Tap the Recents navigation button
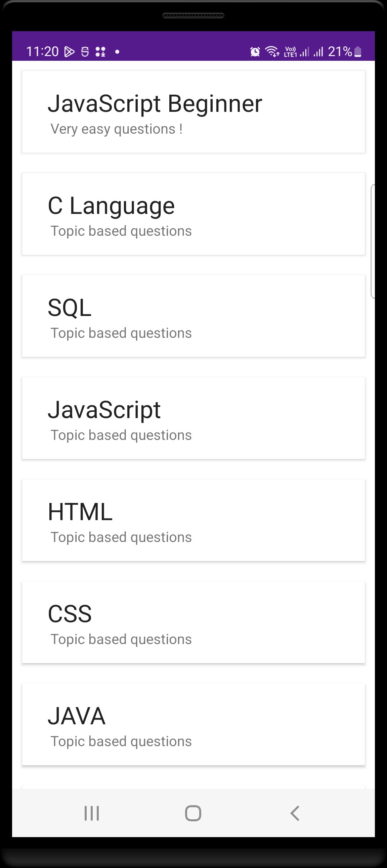 [x=92, y=813]
